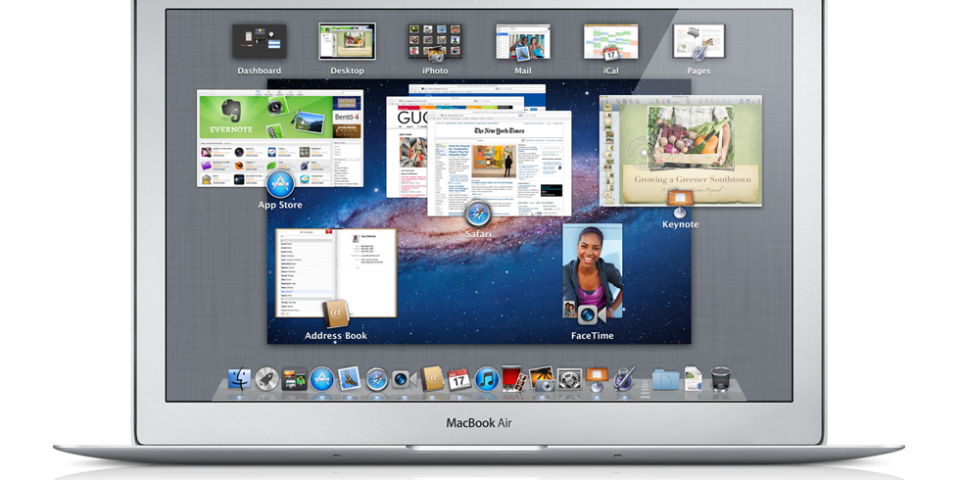Switch to the Dashboard space

[x=259, y=42]
